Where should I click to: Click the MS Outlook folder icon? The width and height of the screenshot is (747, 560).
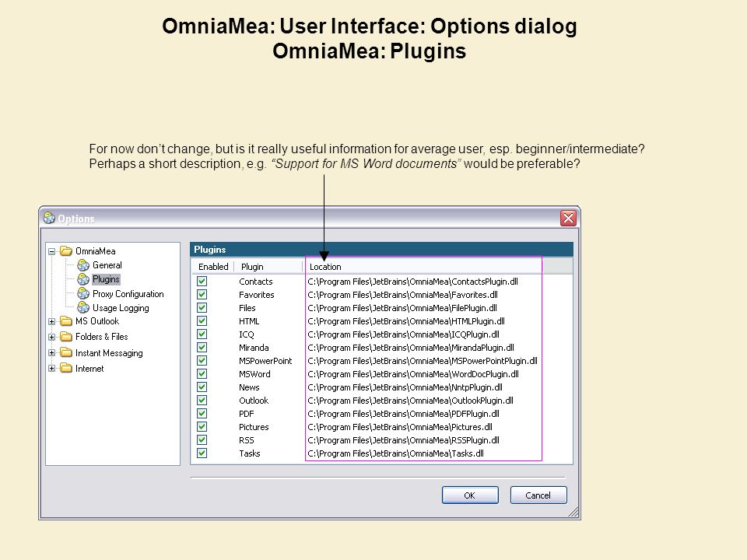[x=66, y=321]
